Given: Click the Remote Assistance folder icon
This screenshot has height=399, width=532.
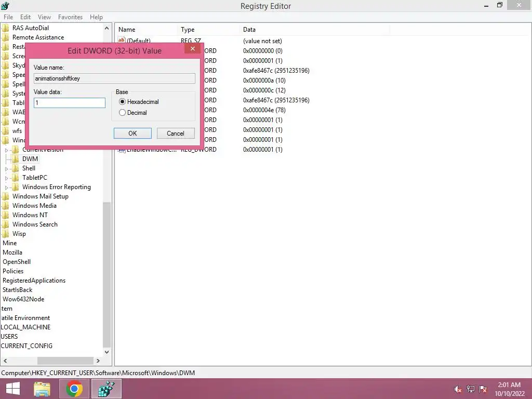Looking at the screenshot, I should click(x=5, y=37).
